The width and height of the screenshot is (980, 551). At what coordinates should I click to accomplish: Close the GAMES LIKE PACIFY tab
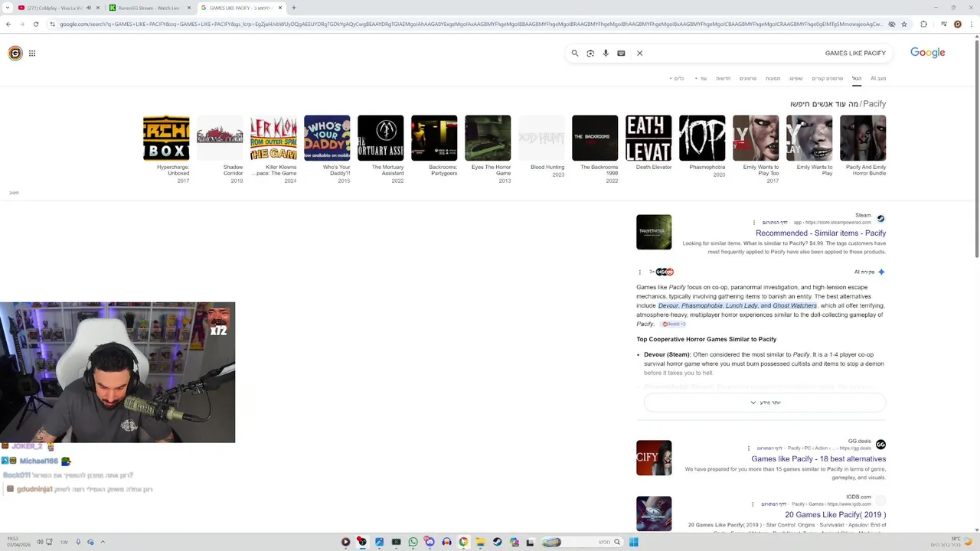(280, 8)
